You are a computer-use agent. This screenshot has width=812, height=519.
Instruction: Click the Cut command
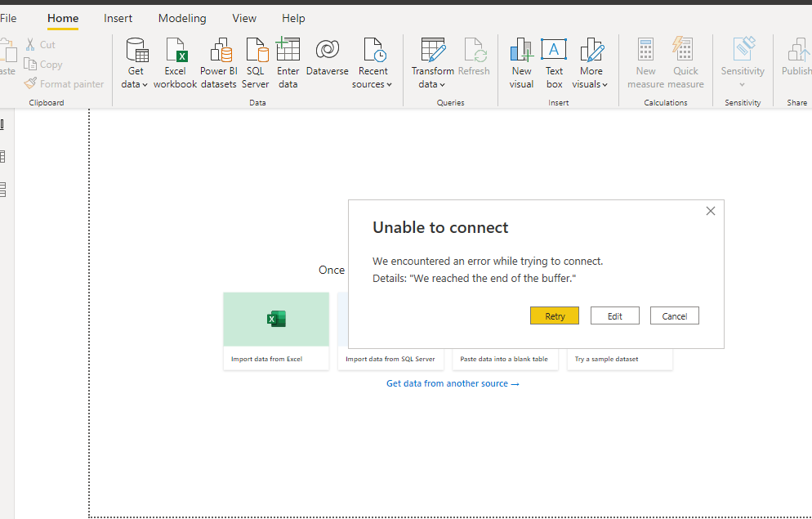coord(40,45)
